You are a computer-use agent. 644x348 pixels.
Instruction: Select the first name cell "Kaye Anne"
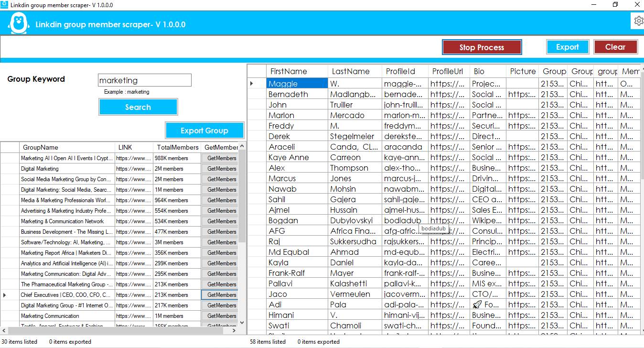tap(297, 157)
